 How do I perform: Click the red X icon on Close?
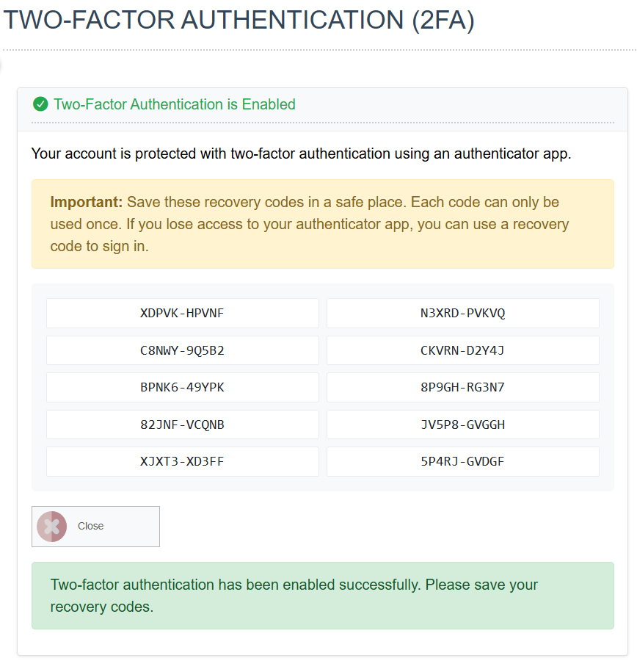52,527
